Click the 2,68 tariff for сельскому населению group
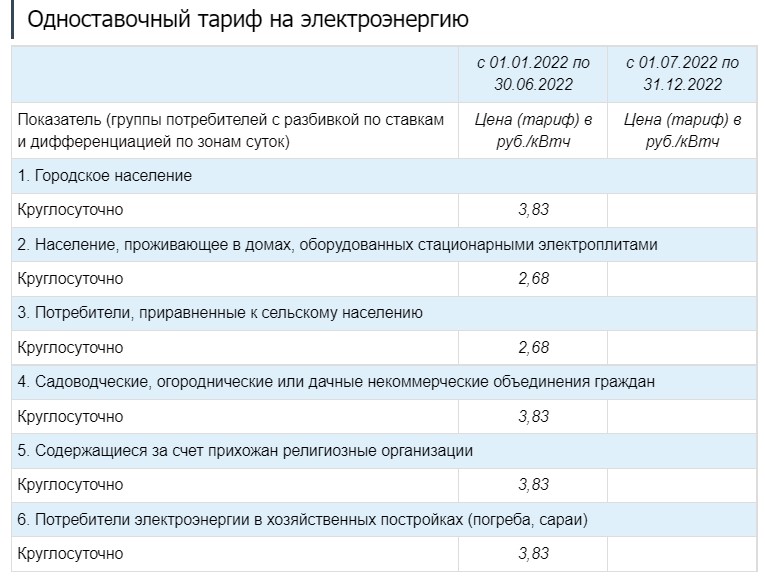This screenshot has width=765, height=577. coord(533,348)
